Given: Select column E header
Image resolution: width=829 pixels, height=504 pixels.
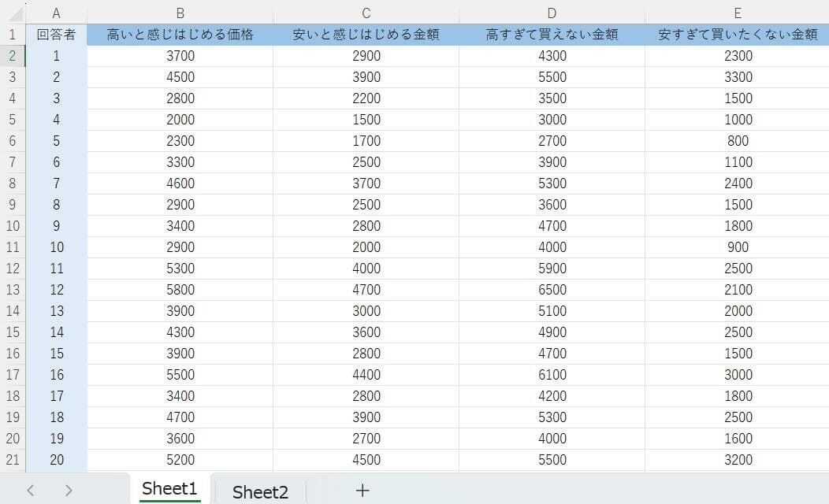Looking at the screenshot, I should coord(738,13).
